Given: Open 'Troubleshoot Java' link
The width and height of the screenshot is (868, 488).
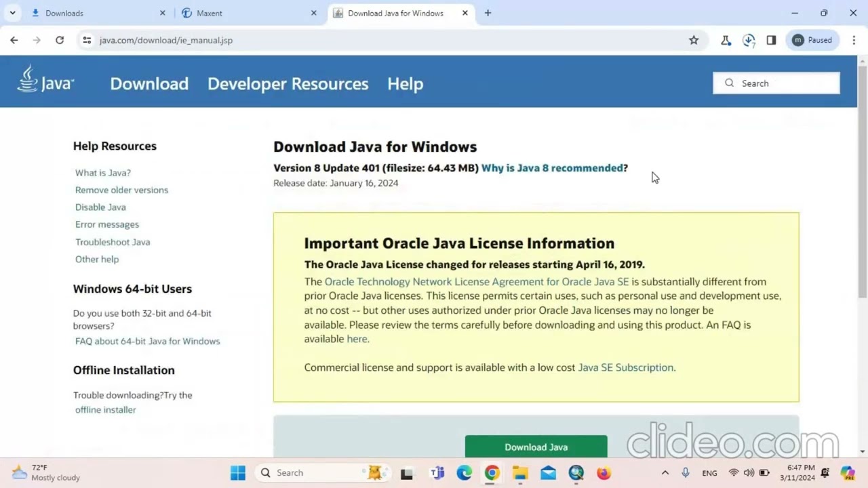Looking at the screenshot, I should 113,242.
